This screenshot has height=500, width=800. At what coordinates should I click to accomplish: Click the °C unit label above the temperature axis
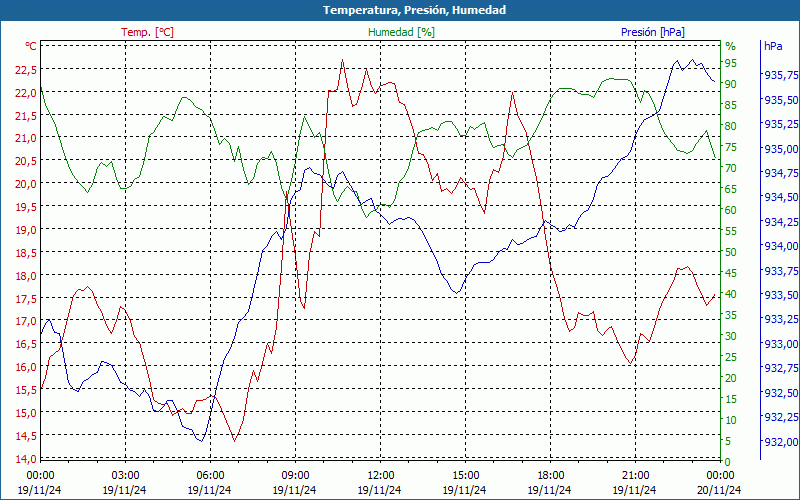pos(31,46)
